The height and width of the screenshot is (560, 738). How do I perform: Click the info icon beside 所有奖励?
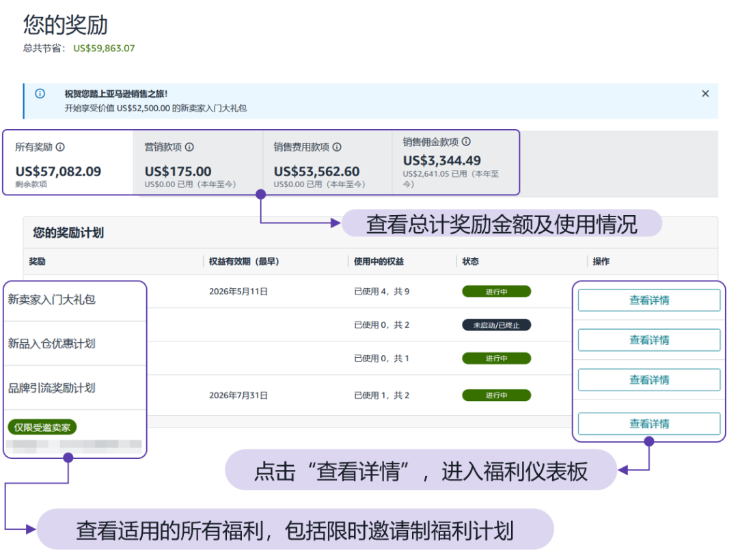[x=60, y=146]
